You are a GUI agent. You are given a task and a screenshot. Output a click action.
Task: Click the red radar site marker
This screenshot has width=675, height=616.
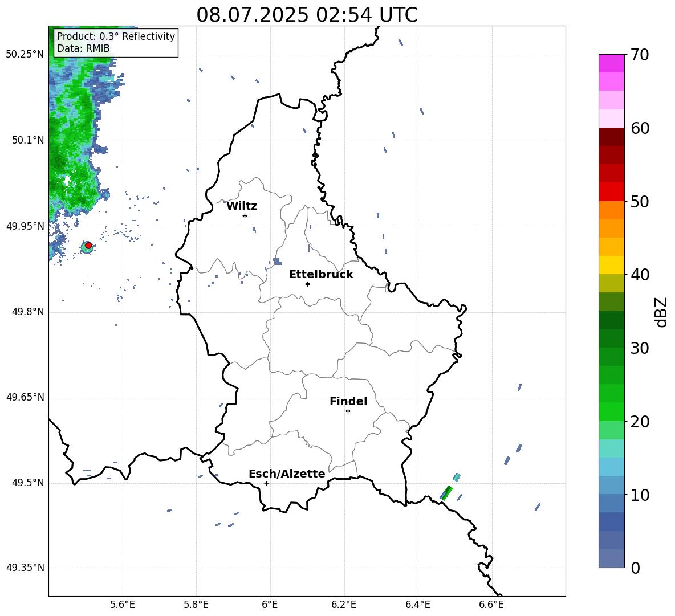88,246
